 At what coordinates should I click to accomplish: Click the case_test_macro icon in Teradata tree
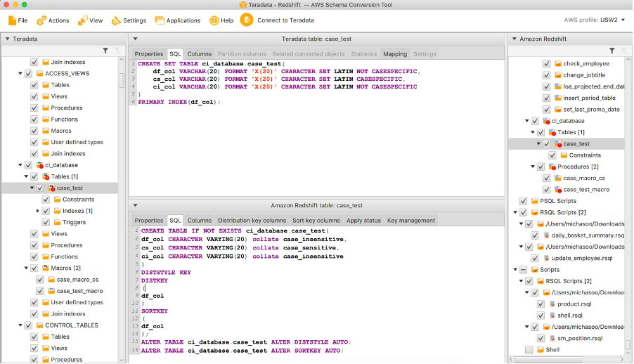click(51, 291)
